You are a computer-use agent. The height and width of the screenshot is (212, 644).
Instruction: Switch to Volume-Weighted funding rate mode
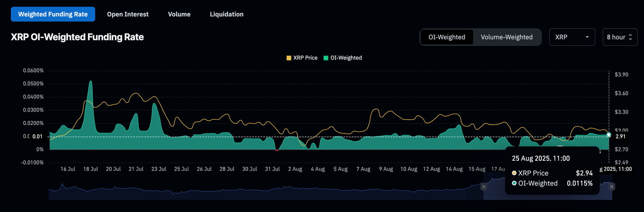(506, 37)
